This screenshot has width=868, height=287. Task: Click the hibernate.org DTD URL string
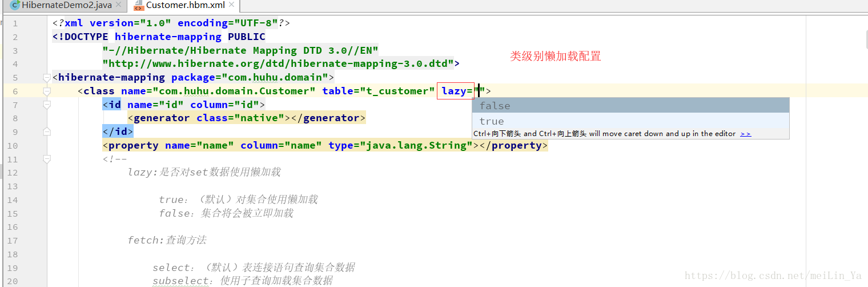pos(278,63)
